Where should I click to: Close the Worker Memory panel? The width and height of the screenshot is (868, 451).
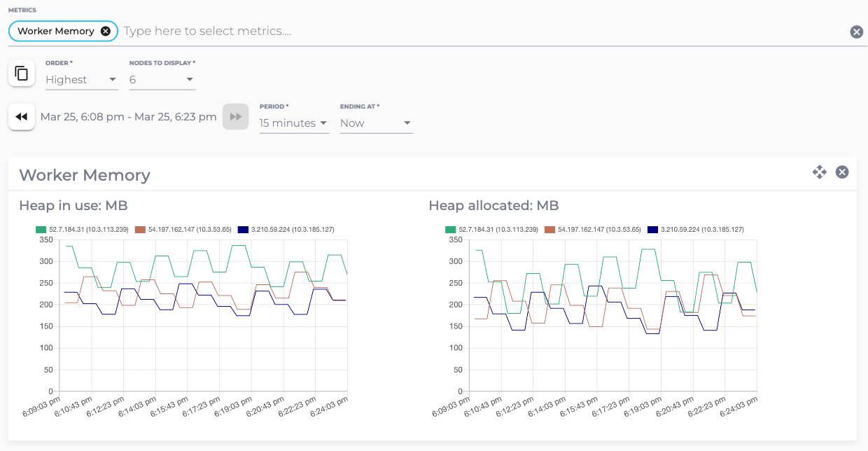click(x=842, y=172)
